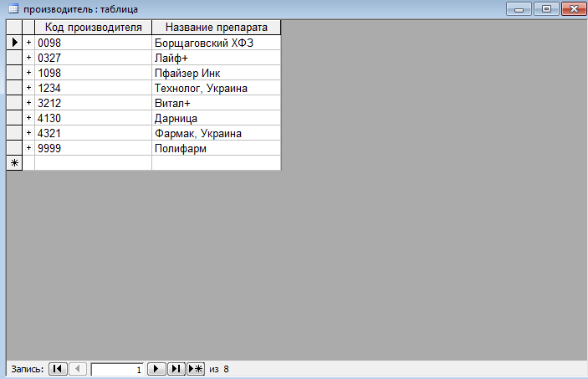Select column header Код производителя

[x=94, y=27]
